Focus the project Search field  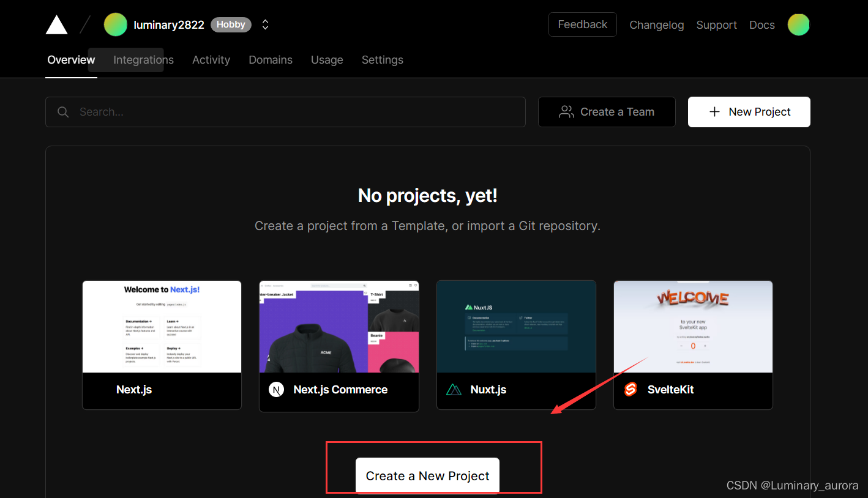[285, 112]
